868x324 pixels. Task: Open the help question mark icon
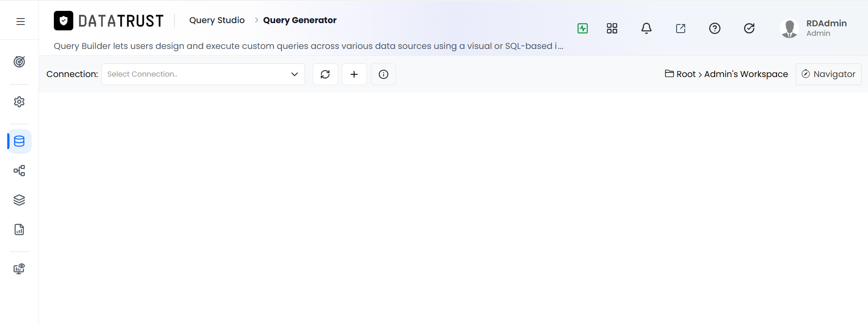(715, 28)
